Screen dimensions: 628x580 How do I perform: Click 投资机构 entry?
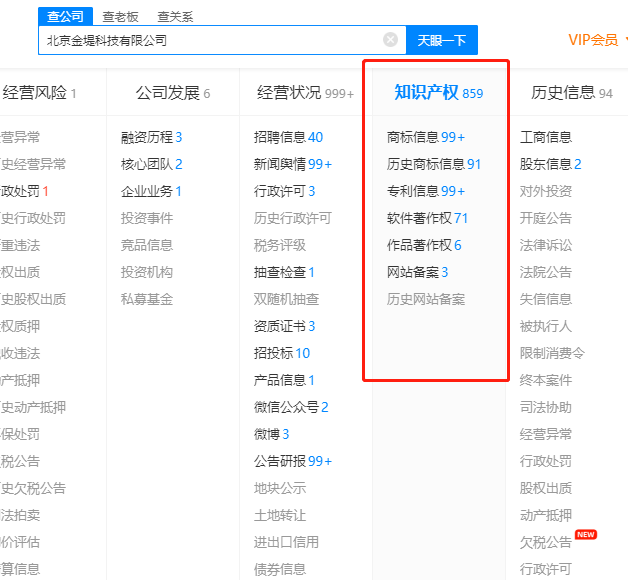(x=147, y=272)
